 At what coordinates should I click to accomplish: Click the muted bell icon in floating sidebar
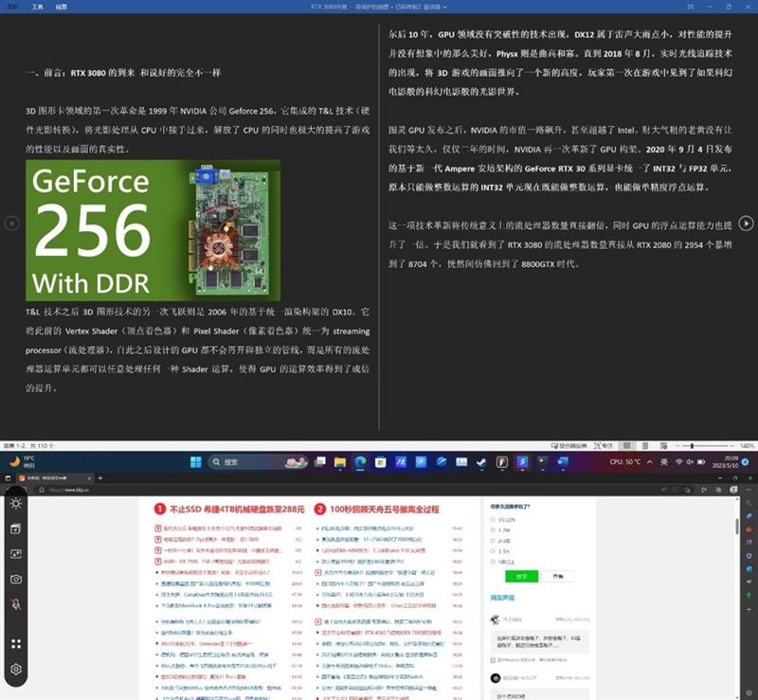tap(16, 604)
